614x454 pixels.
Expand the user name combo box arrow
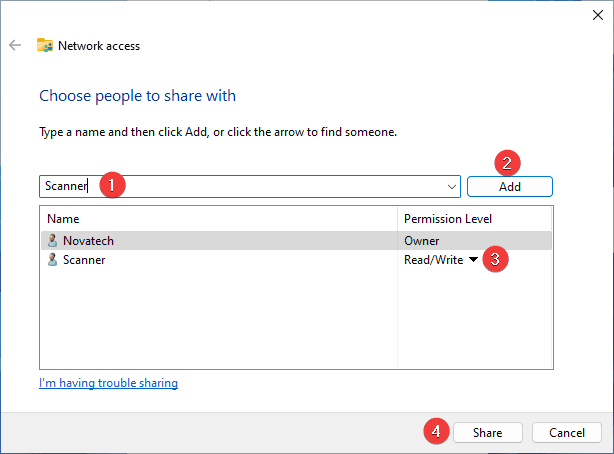pos(453,186)
